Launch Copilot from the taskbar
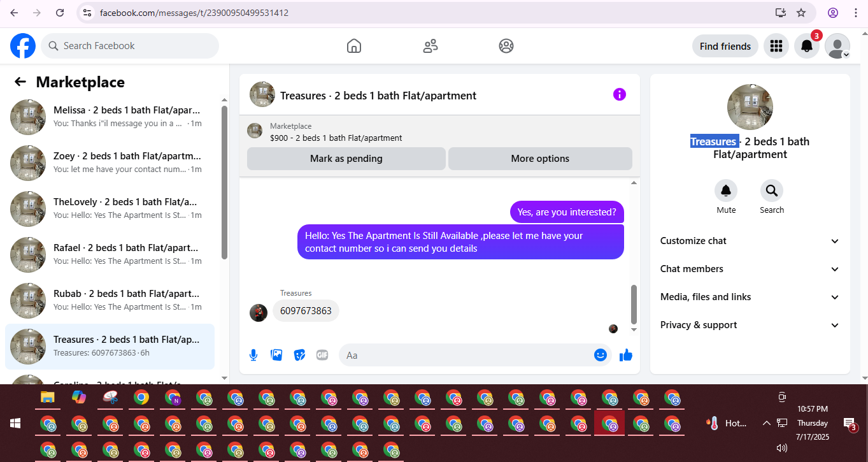 [x=79, y=398]
